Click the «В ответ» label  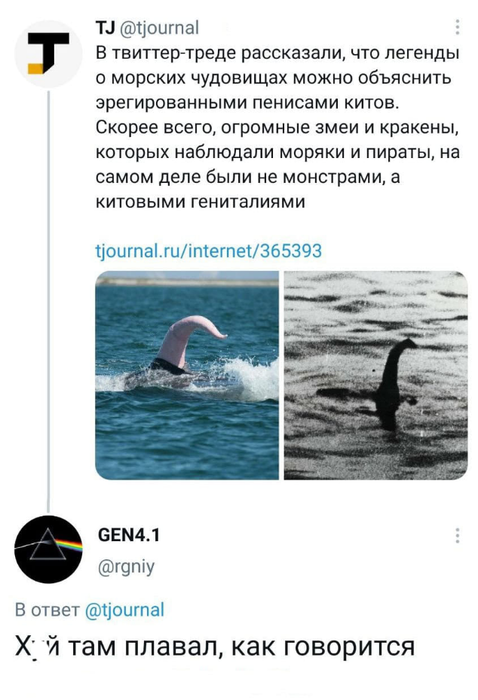pos(47,609)
